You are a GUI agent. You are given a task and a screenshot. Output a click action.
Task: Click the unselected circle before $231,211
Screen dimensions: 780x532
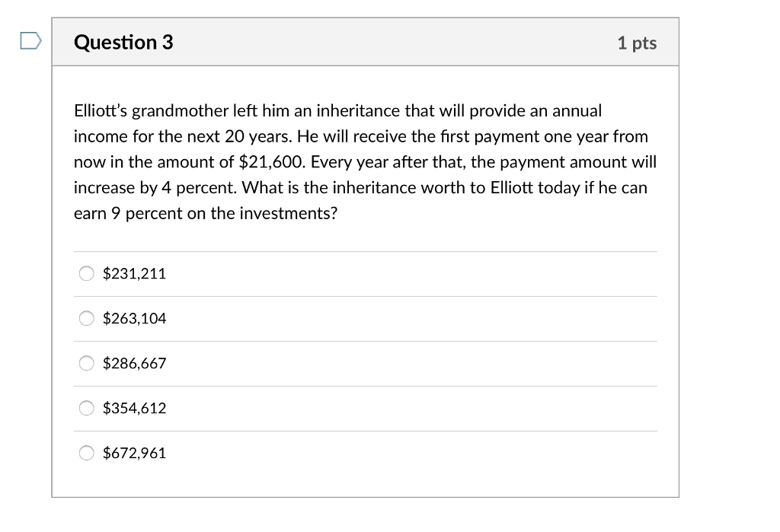pos(86,274)
